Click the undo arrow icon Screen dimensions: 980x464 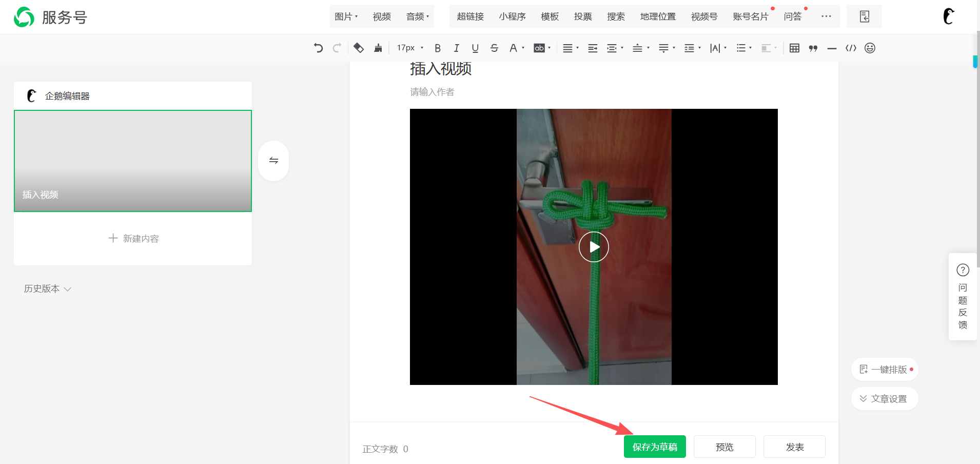point(318,48)
